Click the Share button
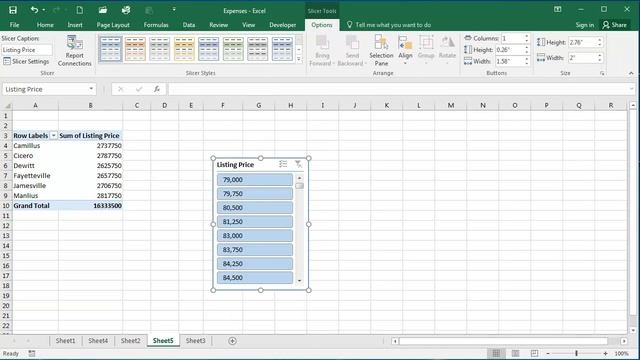Image resolution: width=640 pixels, height=360 pixels. (614, 25)
